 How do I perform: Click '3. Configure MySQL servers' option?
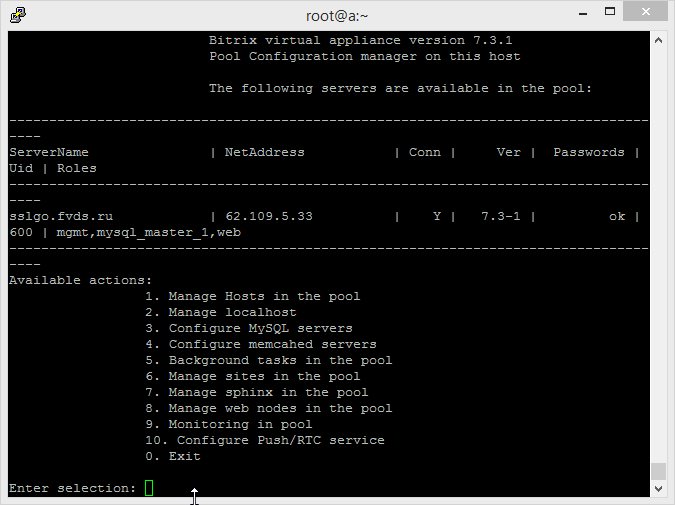tap(249, 328)
